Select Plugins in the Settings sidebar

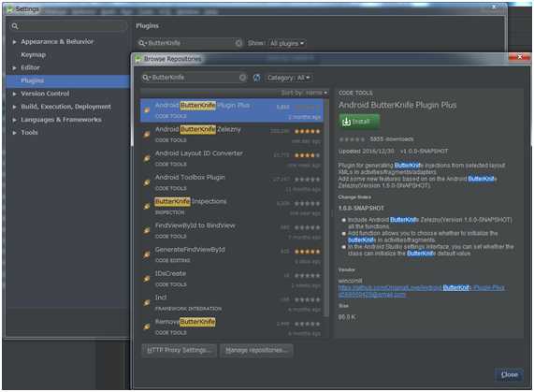pyautogui.click(x=67, y=80)
